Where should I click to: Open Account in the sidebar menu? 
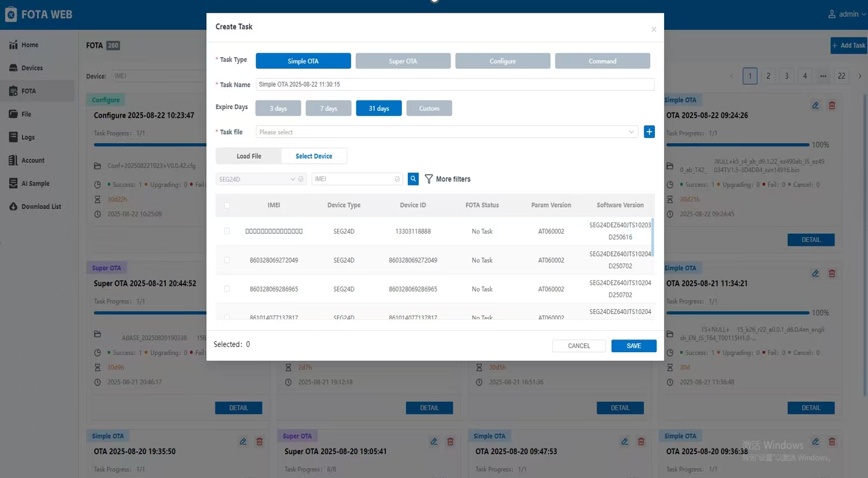[38, 160]
